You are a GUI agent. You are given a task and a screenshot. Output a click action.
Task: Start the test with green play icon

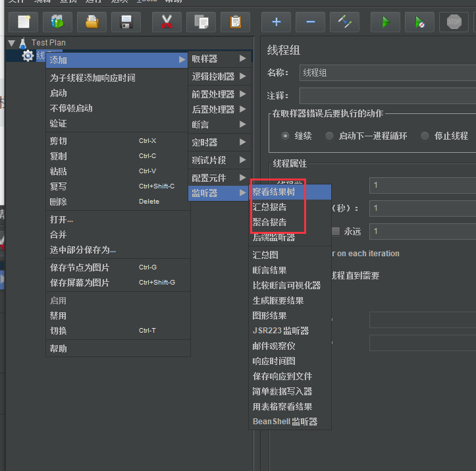385,22
